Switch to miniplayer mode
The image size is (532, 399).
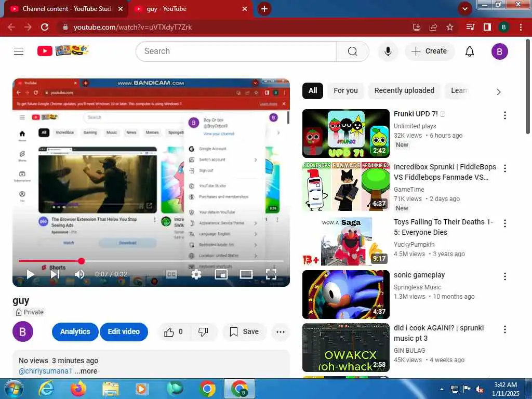(x=221, y=274)
